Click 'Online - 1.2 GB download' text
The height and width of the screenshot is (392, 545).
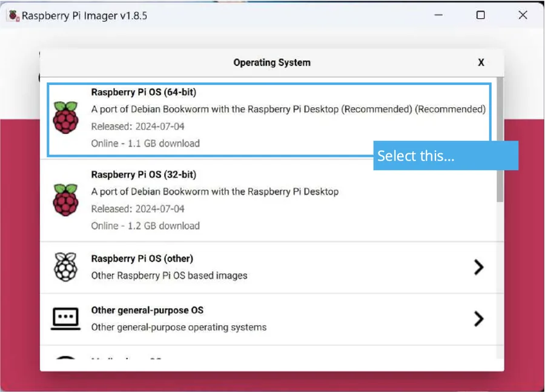(145, 226)
